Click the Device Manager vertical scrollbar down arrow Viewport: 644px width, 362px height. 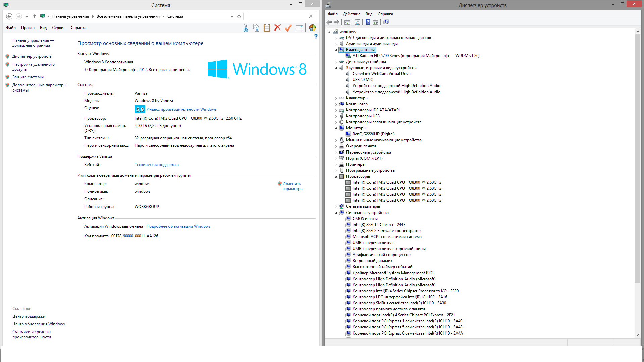point(638,335)
